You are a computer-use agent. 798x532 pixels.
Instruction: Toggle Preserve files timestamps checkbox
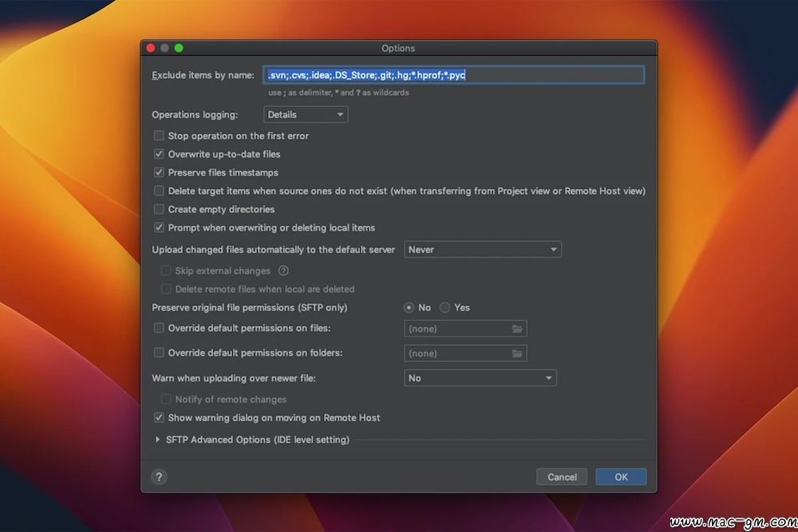pos(159,172)
